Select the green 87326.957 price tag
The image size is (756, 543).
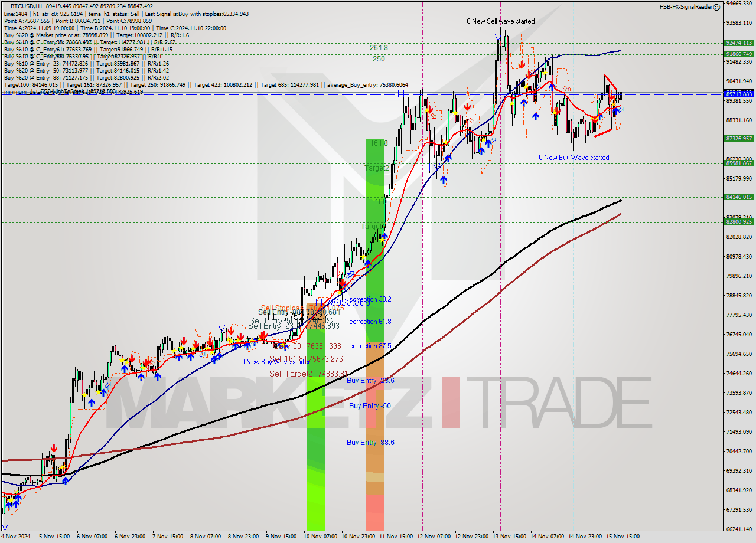point(739,138)
